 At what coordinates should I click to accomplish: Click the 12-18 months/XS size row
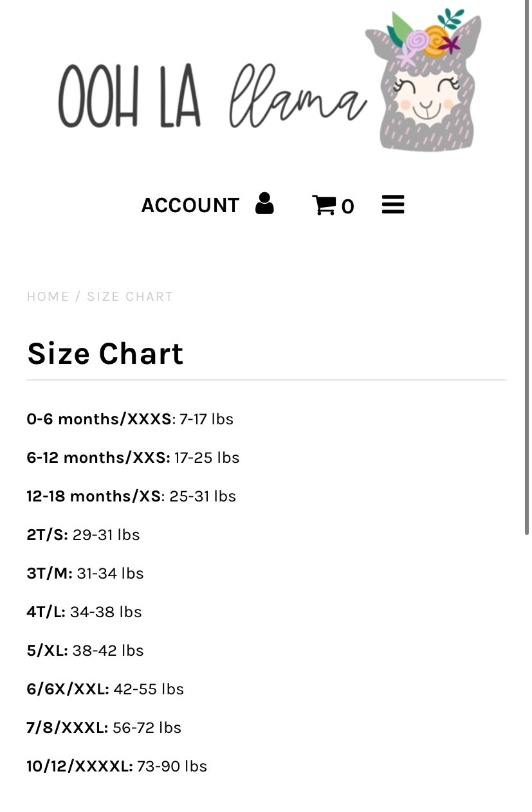pyautogui.click(x=131, y=496)
